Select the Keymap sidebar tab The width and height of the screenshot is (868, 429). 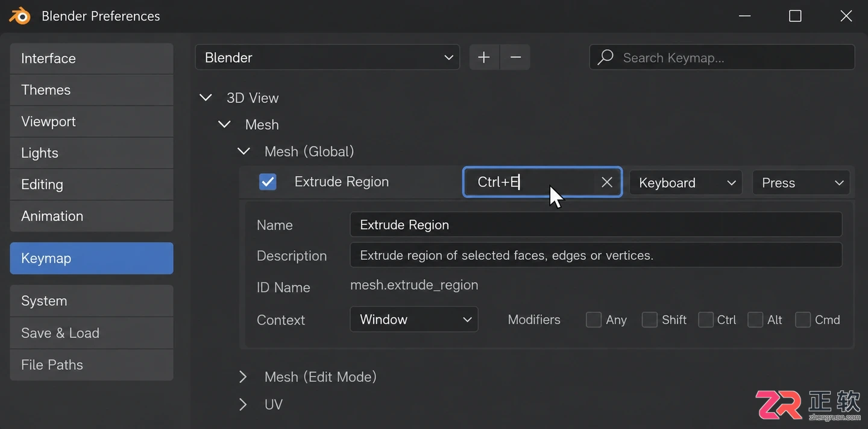point(92,258)
